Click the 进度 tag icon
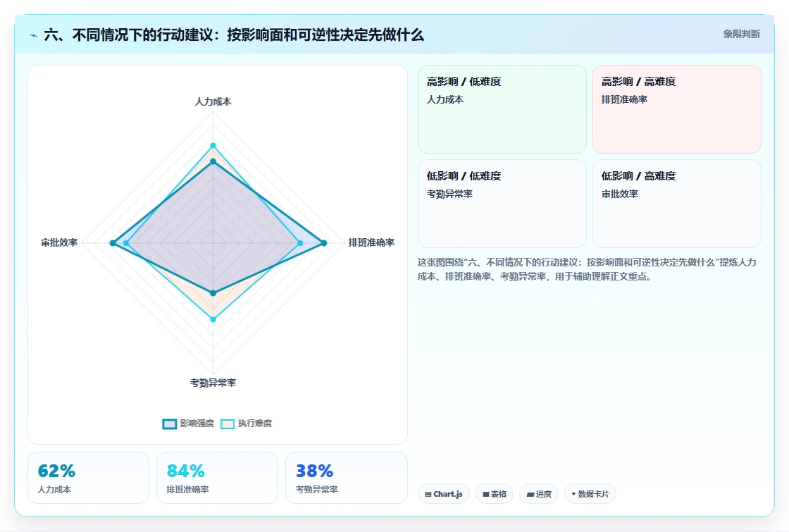 tap(530, 494)
